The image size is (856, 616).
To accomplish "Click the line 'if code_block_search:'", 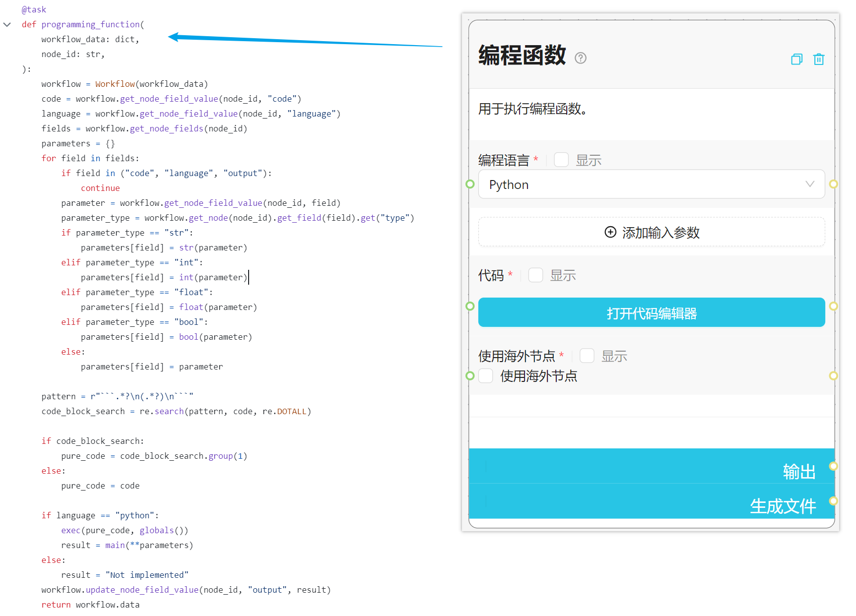I will coord(93,441).
